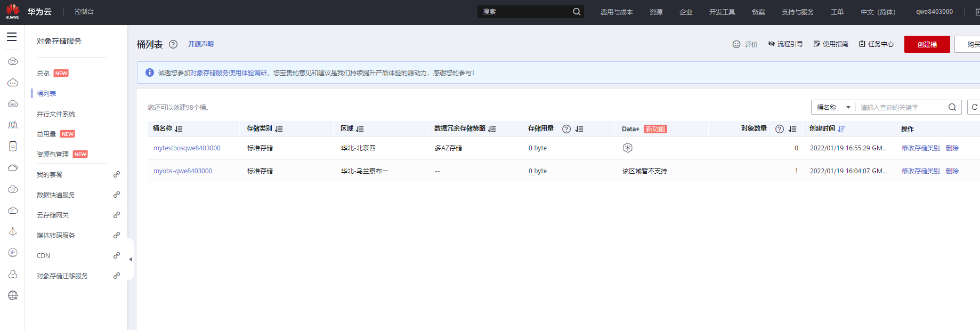The height and width of the screenshot is (330, 980).
Task: Open 备案 in the header
Action: (758, 12)
